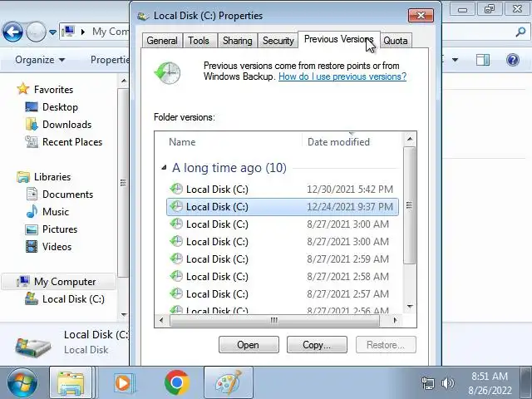Screen dimensions: 532x399
Task: Toggle the preview pane icon in Explorer
Action: (483, 60)
